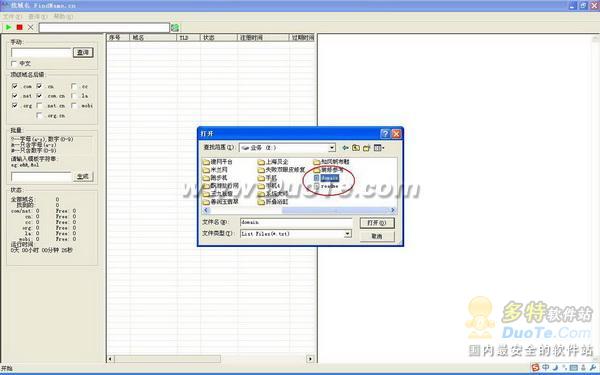Stop the scan with red square icon
The image size is (600, 375).
(20, 27)
